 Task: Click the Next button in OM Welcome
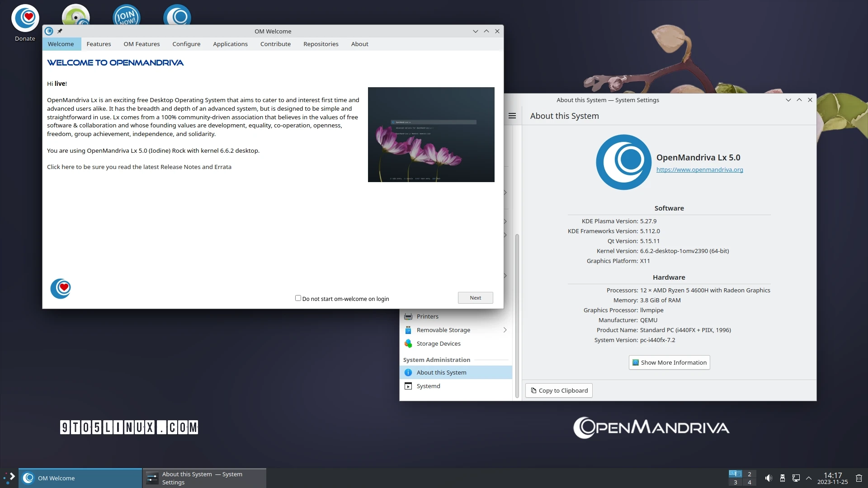pyautogui.click(x=475, y=297)
